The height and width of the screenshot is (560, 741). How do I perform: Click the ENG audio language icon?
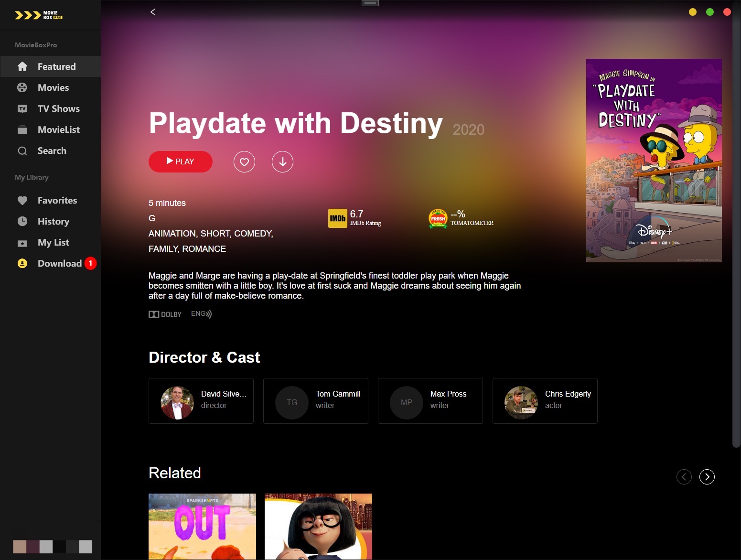pos(201,314)
